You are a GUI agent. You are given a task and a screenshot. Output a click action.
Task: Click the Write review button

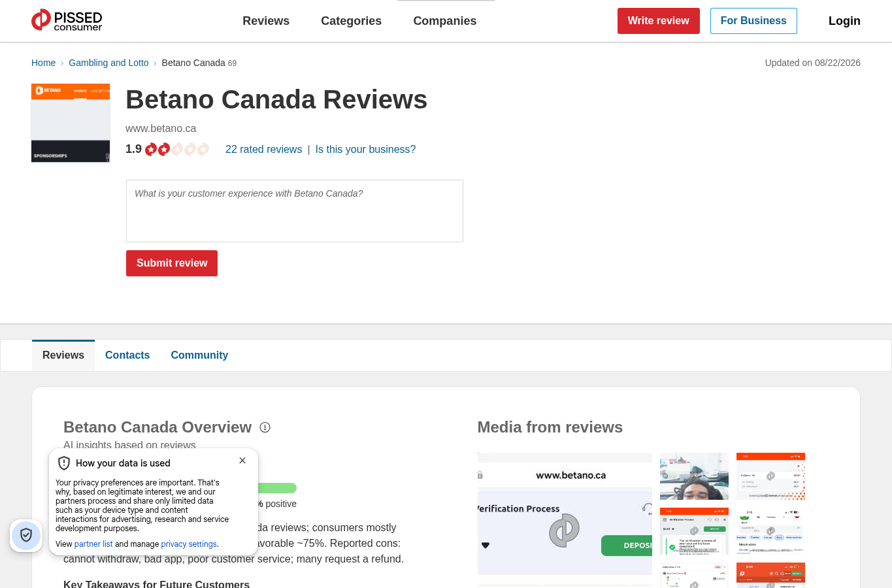[x=659, y=21]
